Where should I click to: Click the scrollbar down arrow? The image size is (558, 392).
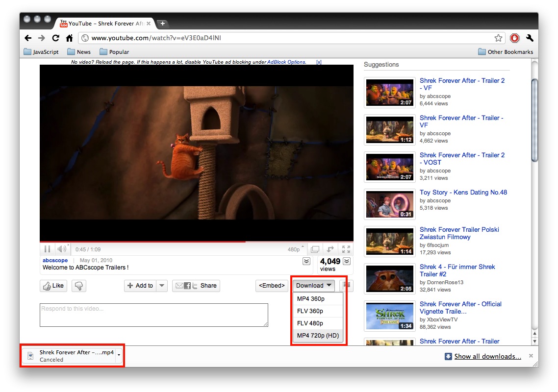[x=534, y=341]
